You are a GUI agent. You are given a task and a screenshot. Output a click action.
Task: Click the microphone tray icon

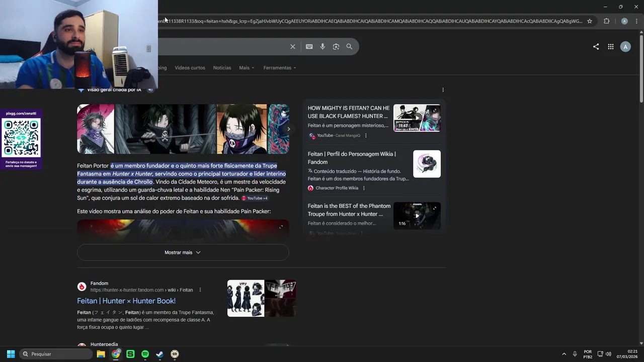click(575, 354)
